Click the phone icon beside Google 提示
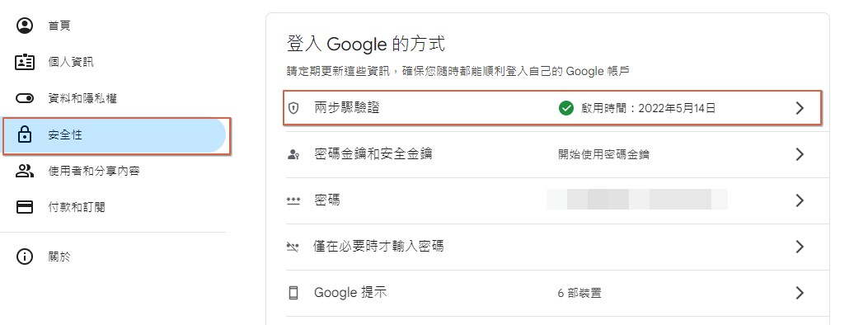Viewport: 868px width, 325px height. point(293,292)
